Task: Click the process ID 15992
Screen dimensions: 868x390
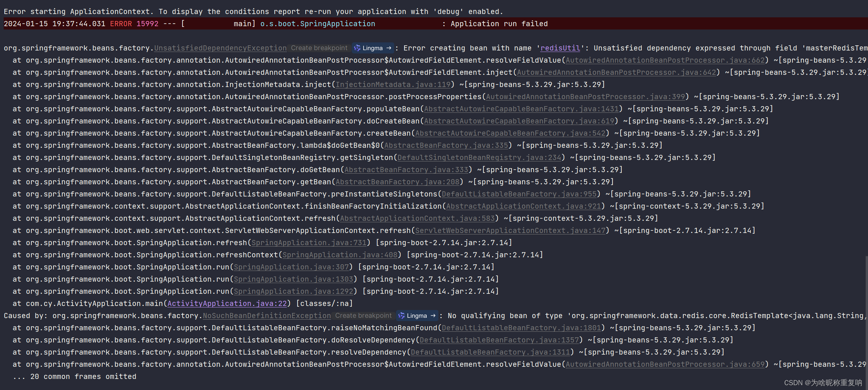Action: pyautogui.click(x=147, y=24)
